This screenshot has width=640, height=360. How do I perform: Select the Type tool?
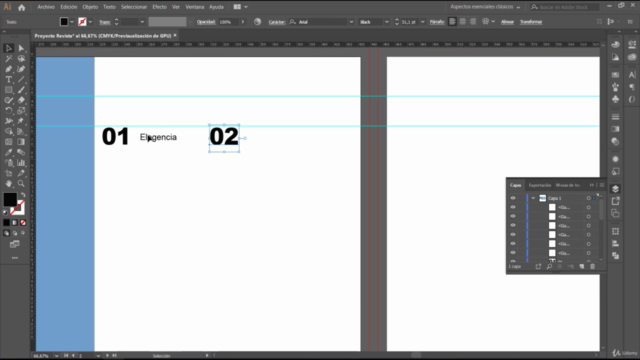[x=9, y=80]
